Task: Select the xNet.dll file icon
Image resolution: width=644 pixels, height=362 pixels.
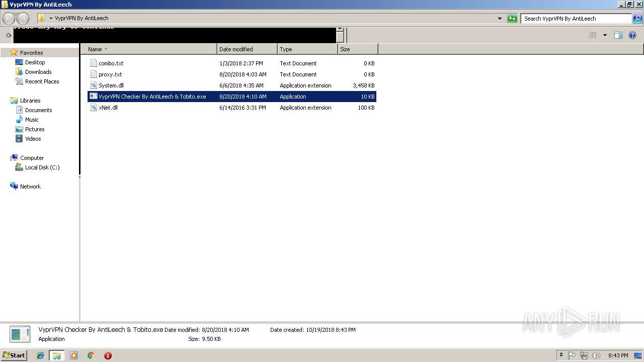Action: tap(93, 108)
